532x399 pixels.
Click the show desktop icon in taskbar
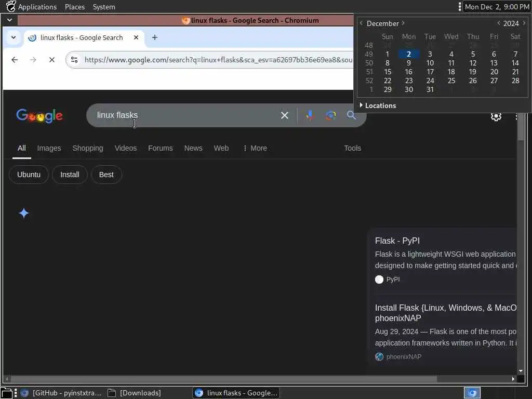(x=6, y=393)
